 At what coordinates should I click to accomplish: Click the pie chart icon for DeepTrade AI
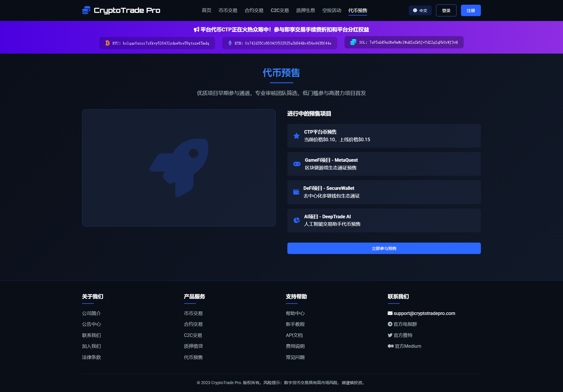(296, 220)
